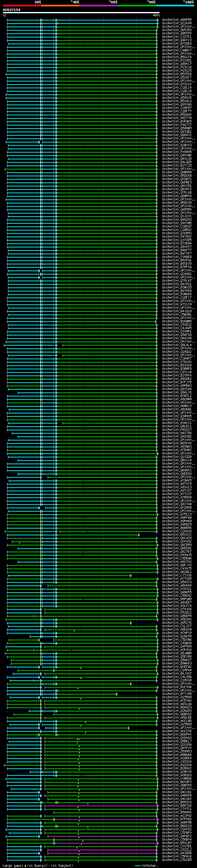Image resolution: width=197 pixels, height=868 pixels.
Task: Select hit UniRef100_A9UDR2
Action: (177, 379)
